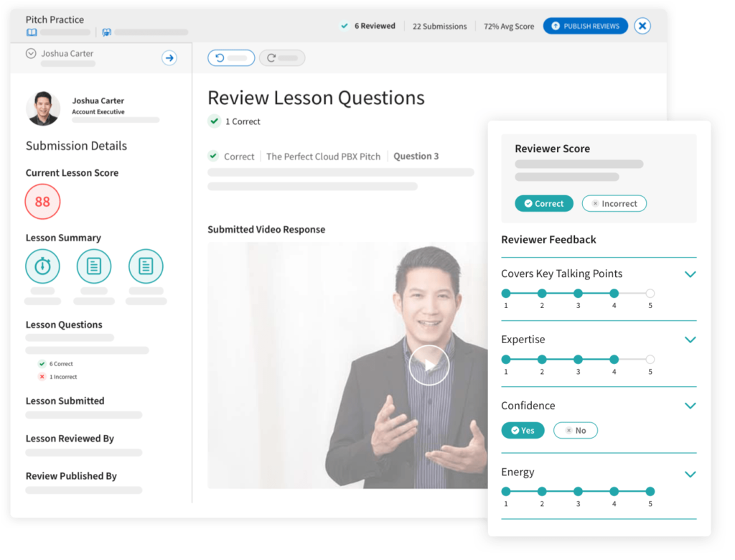Set Expertise rating to 5
Screen dimensions: 735x560
click(650, 360)
